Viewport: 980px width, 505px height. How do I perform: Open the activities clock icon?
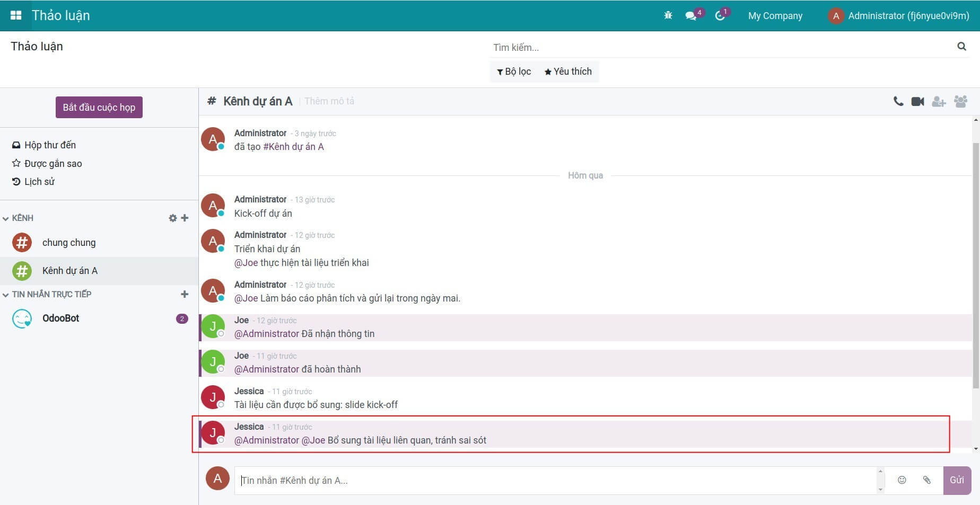pos(720,15)
